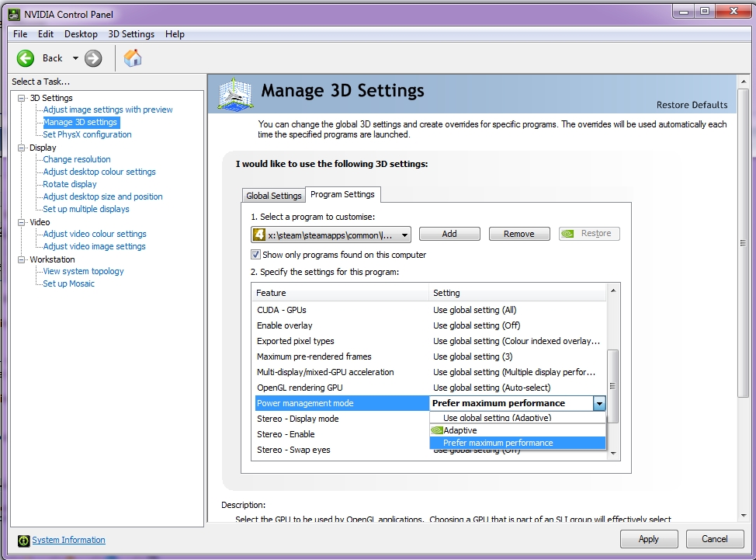Open Set up multiple displays
The height and width of the screenshot is (560, 756).
[86, 209]
